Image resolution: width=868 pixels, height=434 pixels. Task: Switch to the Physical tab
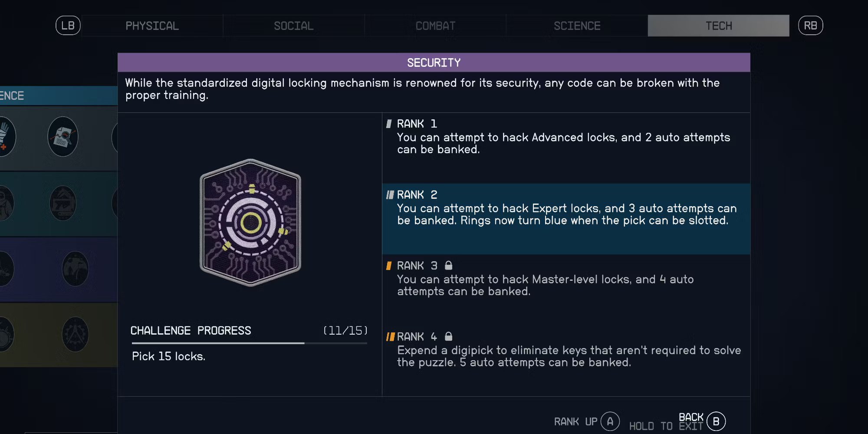pyautogui.click(x=152, y=26)
